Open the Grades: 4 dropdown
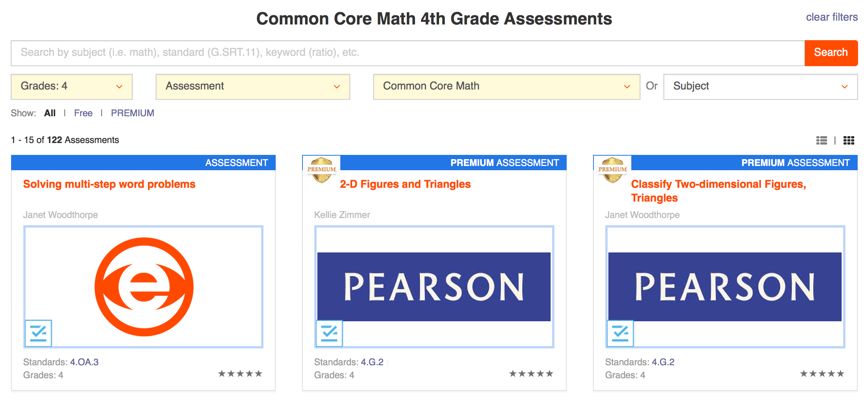 72,86
